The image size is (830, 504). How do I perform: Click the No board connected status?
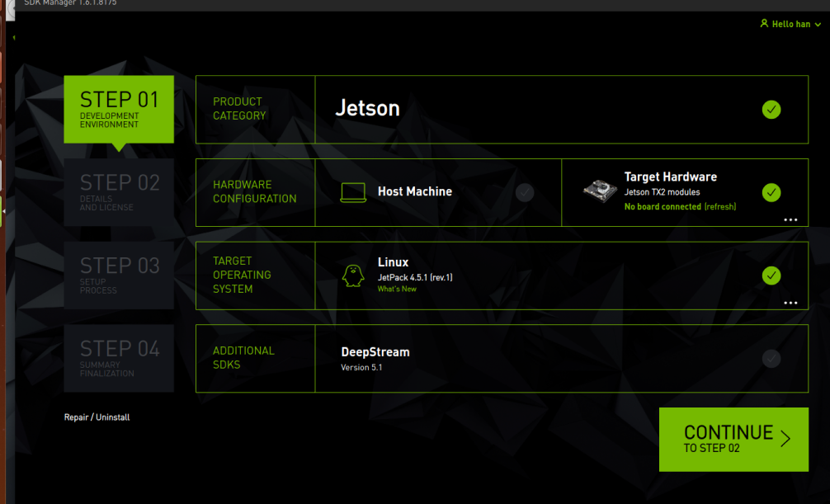pos(663,206)
